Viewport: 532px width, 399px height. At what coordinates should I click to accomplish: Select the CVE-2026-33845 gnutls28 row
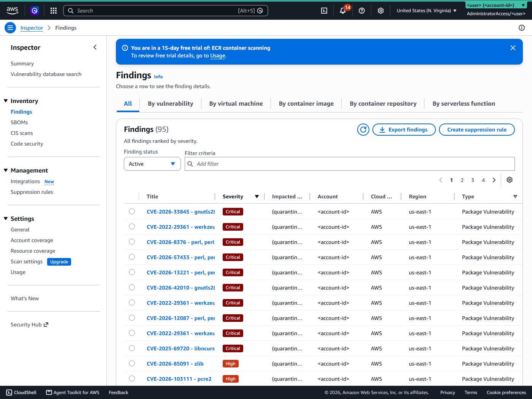(132, 211)
